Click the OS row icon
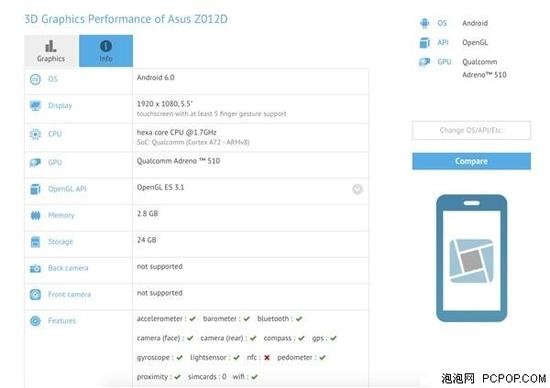 tap(35, 80)
